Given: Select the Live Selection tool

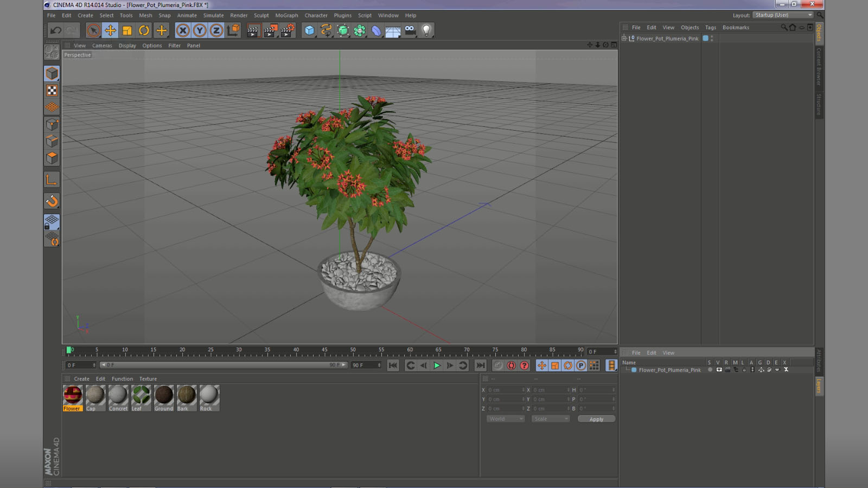Looking at the screenshot, I should click(93, 30).
